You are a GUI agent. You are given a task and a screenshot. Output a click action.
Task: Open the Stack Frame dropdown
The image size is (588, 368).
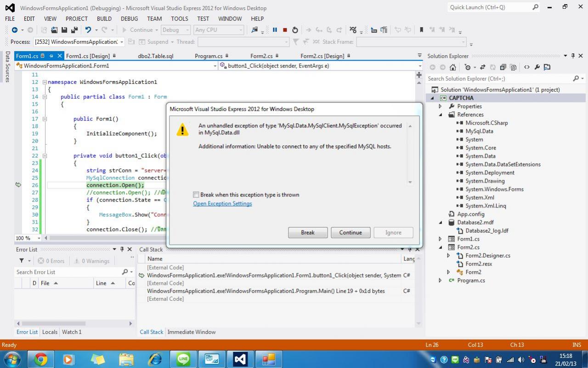coord(463,42)
